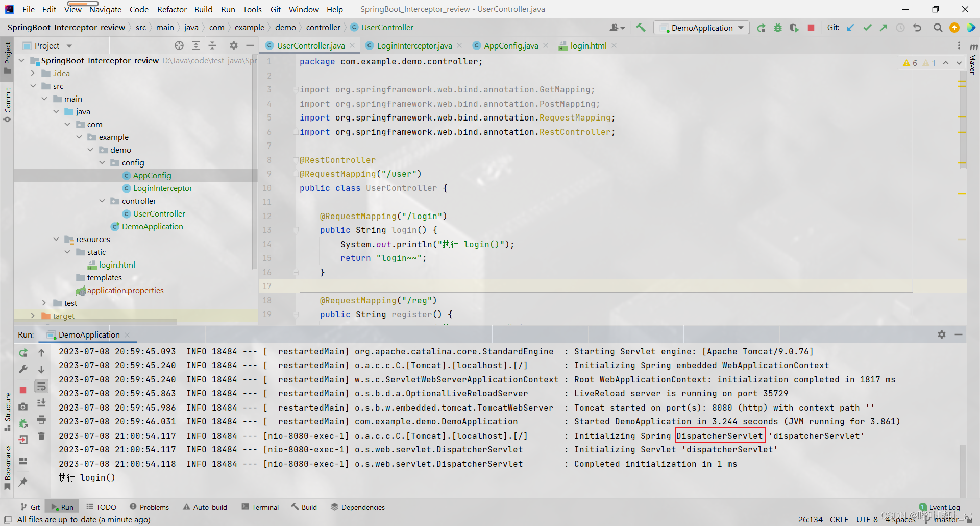Click the IDE update orange arrow icon

coord(954,28)
